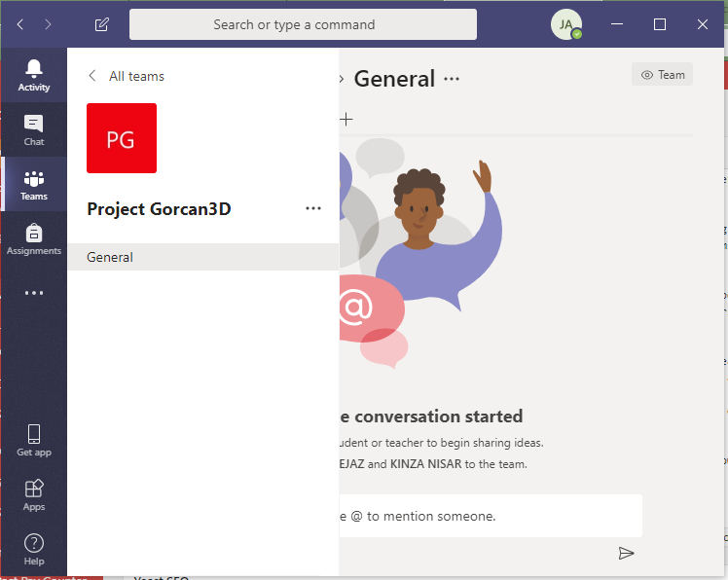Return to All teams
Image resolution: width=728 pixels, height=580 pixels.
click(x=127, y=76)
